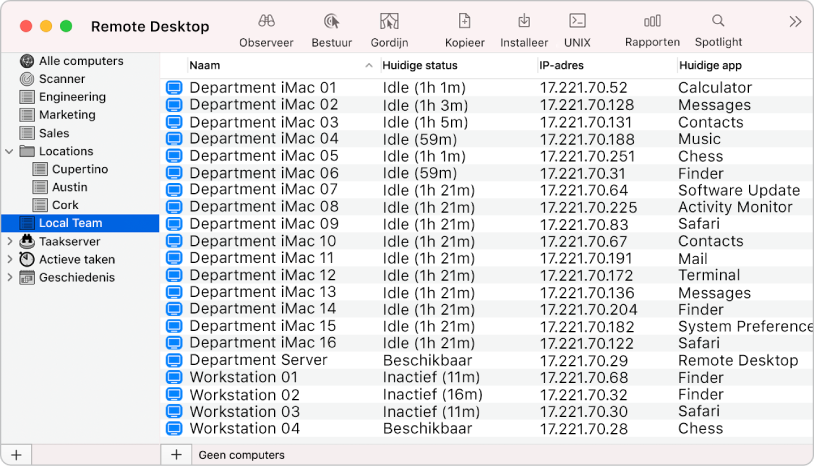Select the row Workstation 03

click(x=487, y=411)
